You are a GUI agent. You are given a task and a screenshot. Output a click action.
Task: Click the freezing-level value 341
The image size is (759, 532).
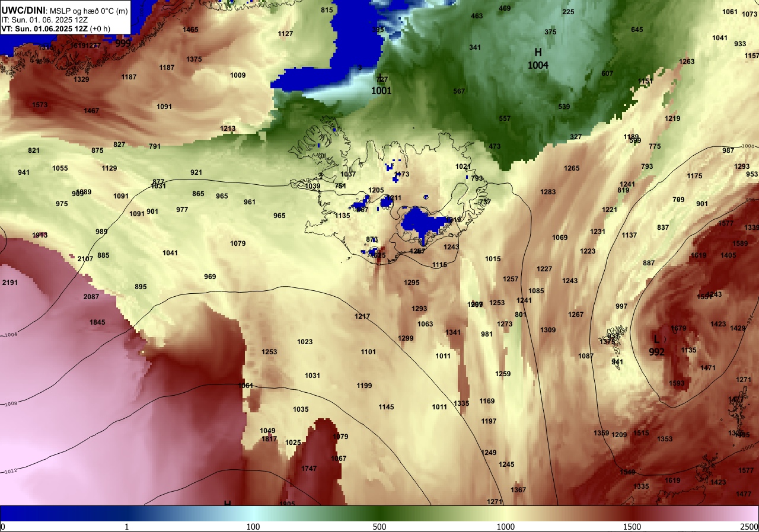tap(475, 47)
